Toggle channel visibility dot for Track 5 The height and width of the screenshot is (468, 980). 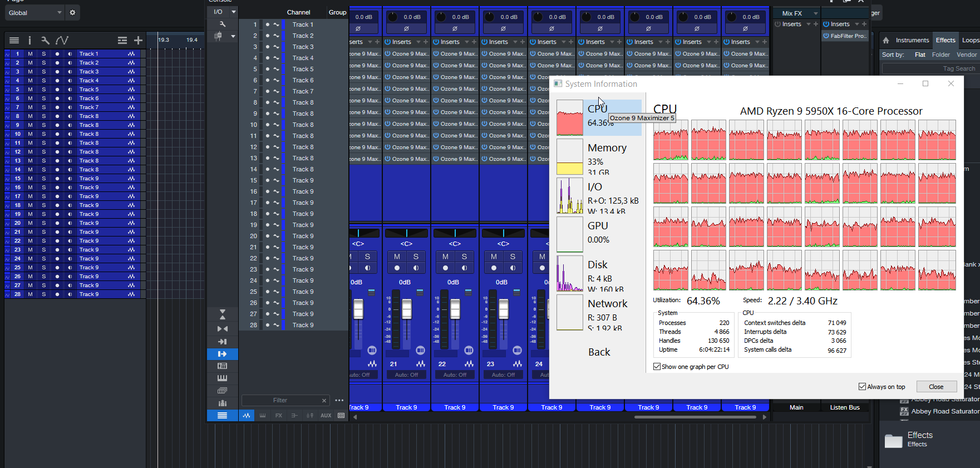pos(268,69)
